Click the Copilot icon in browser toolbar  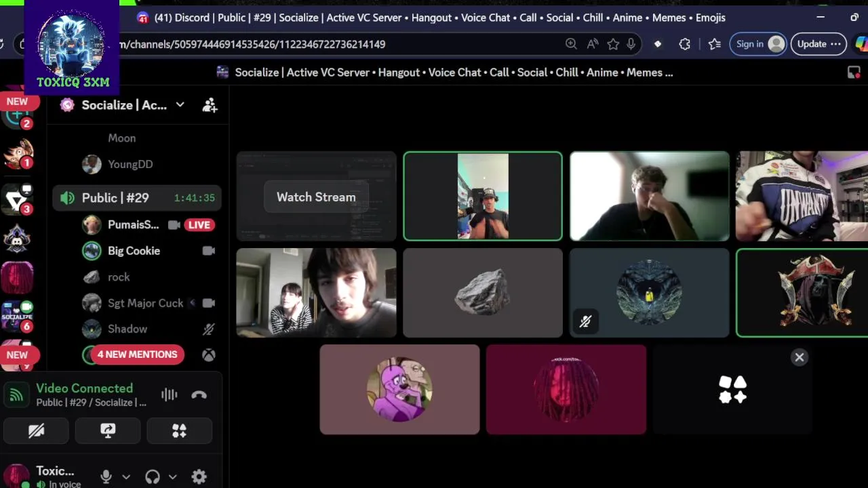point(862,44)
